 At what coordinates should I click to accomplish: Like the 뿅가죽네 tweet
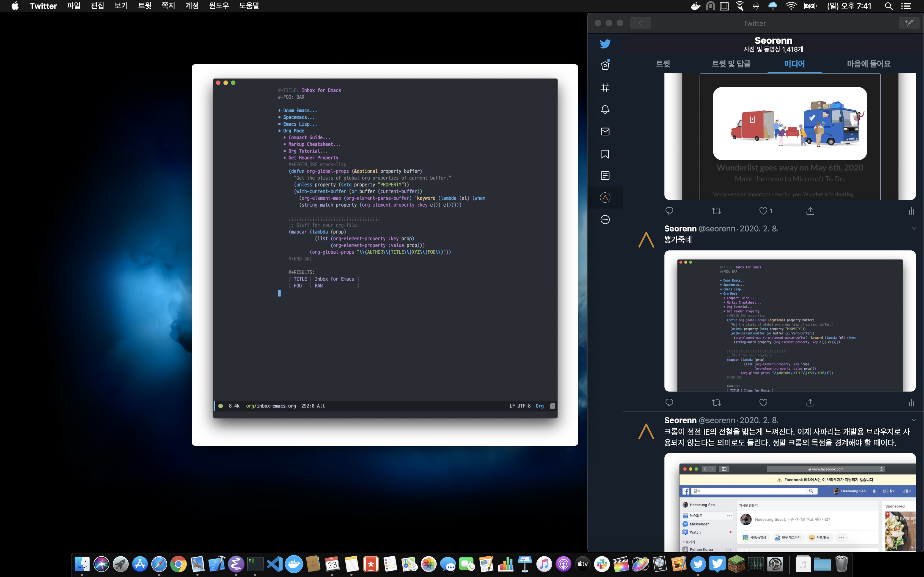tap(763, 402)
